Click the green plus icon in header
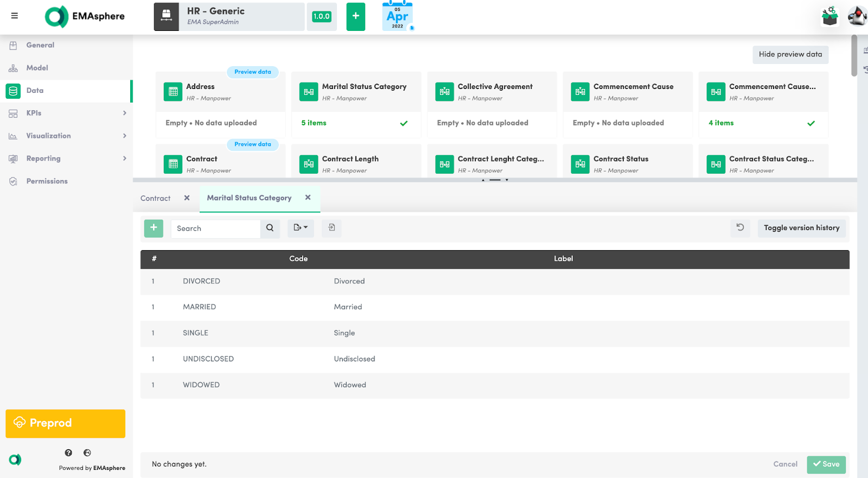Image resolution: width=868 pixels, height=478 pixels. pos(355,16)
